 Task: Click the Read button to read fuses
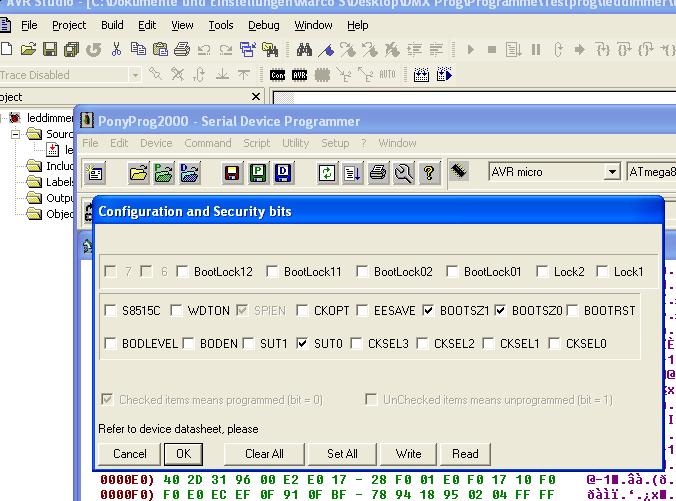[465, 454]
